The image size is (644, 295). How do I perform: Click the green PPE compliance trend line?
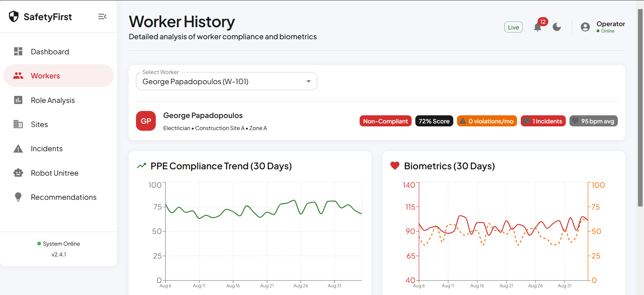point(263,209)
